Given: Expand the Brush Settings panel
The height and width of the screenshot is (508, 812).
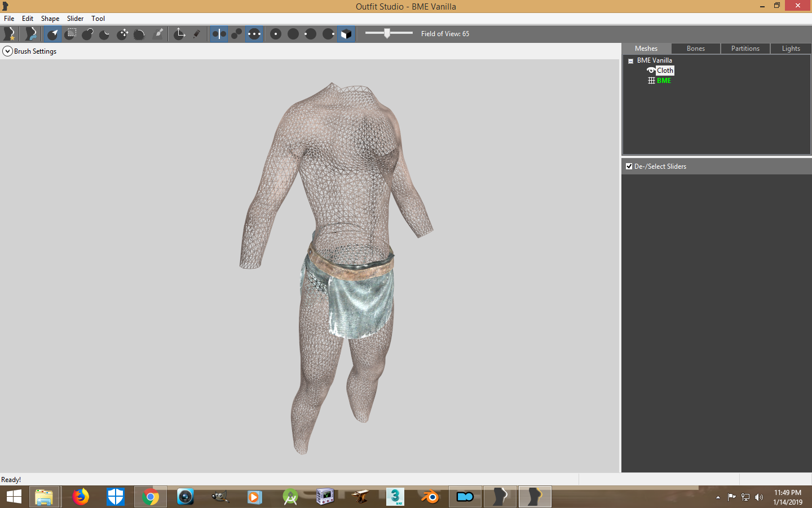Looking at the screenshot, I should pyautogui.click(x=7, y=51).
